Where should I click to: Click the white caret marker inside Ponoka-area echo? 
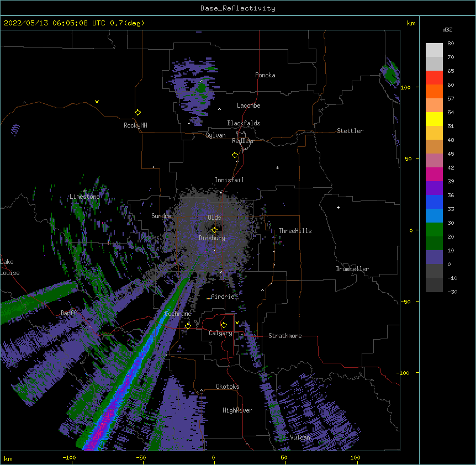pyautogui.click(x=202, y=81)
